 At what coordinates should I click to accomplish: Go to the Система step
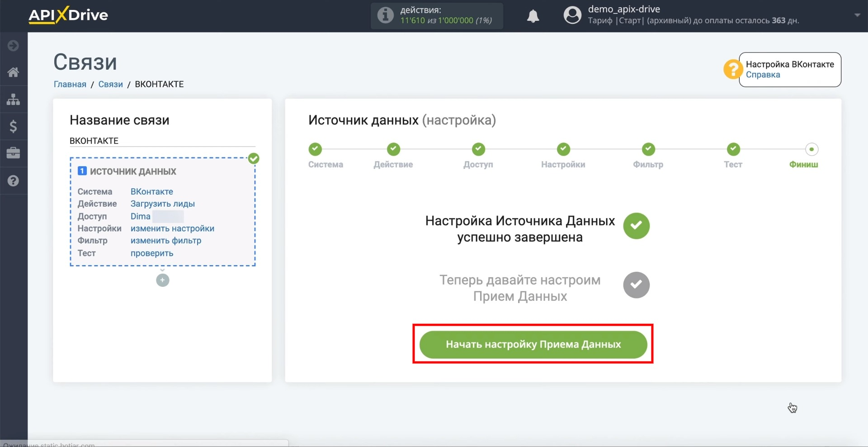click(x=315, y=149)
